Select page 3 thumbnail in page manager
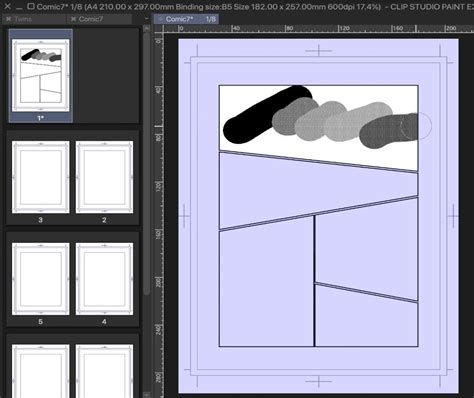Viewport: 474px width, 398px height. point(41,177)
